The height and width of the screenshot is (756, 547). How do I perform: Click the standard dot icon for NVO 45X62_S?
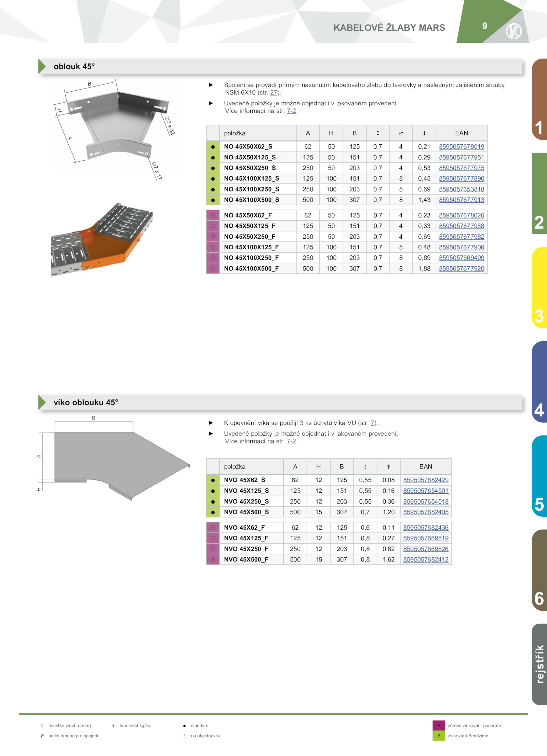(x=213, y=480)
